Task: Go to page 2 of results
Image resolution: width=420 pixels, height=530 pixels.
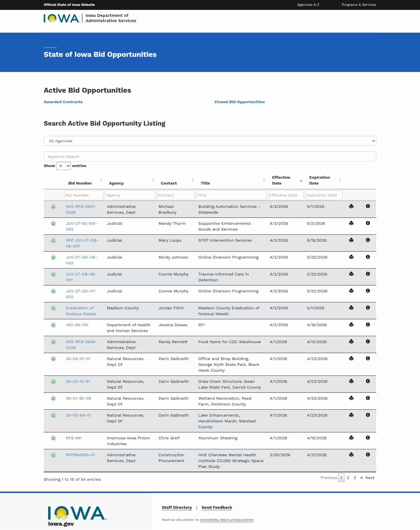Action: (348, 478)
